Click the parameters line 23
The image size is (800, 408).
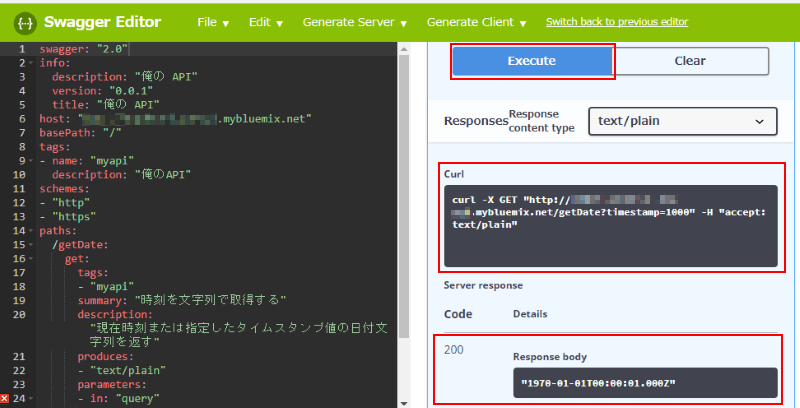(112, 385)
